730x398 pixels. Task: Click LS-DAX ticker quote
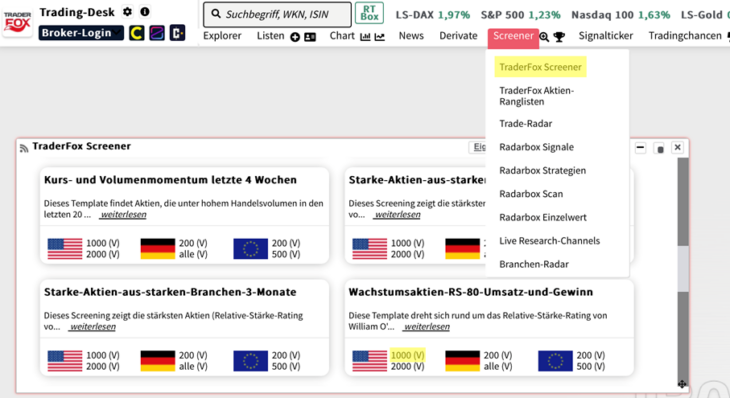433,15
